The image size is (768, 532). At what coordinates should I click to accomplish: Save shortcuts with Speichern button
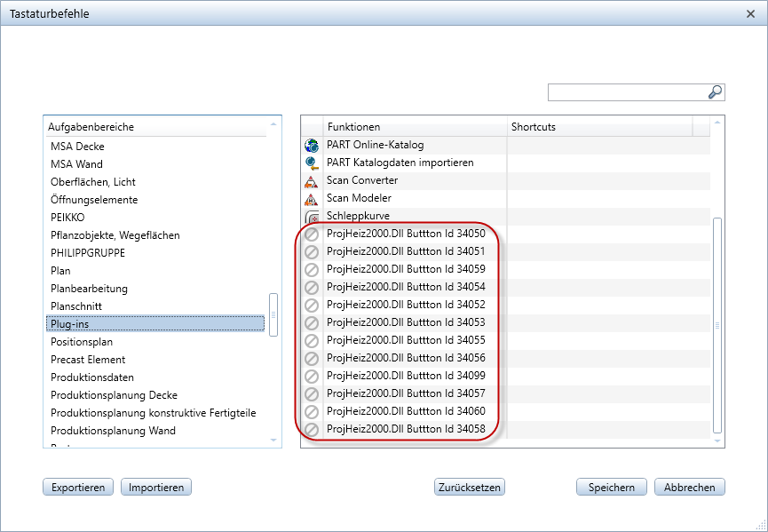(611, 488)
